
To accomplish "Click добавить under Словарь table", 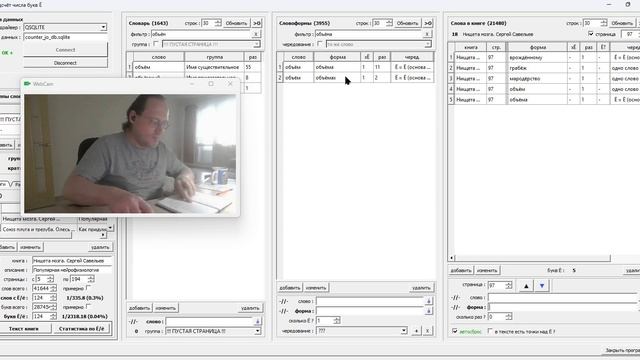I will (x=139, y=308).
